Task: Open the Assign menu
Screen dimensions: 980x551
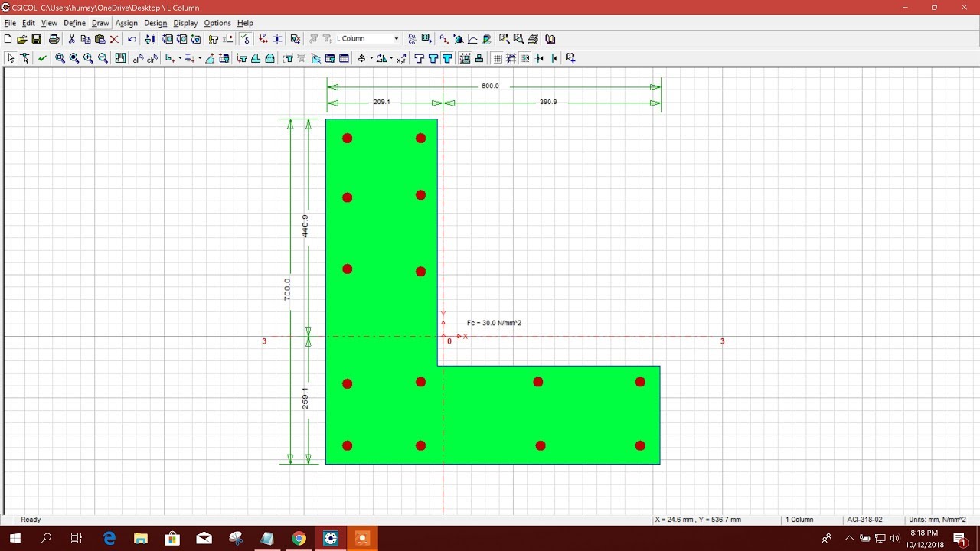Action: (126, 23)
